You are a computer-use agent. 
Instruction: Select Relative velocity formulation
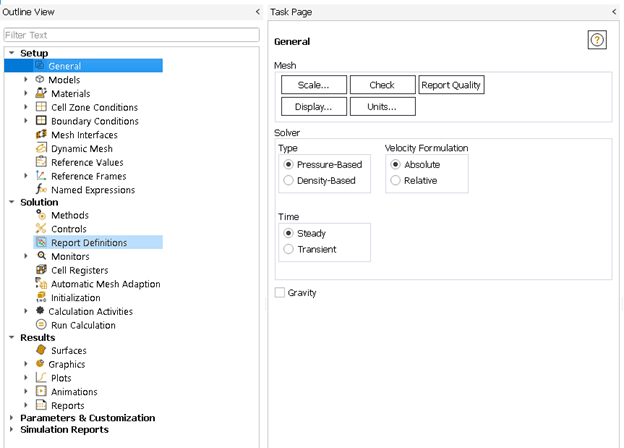[x=396, y=181]
